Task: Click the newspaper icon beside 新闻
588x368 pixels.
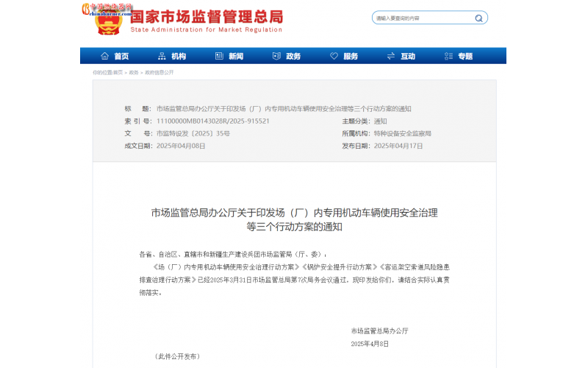Action: point(219,56)
